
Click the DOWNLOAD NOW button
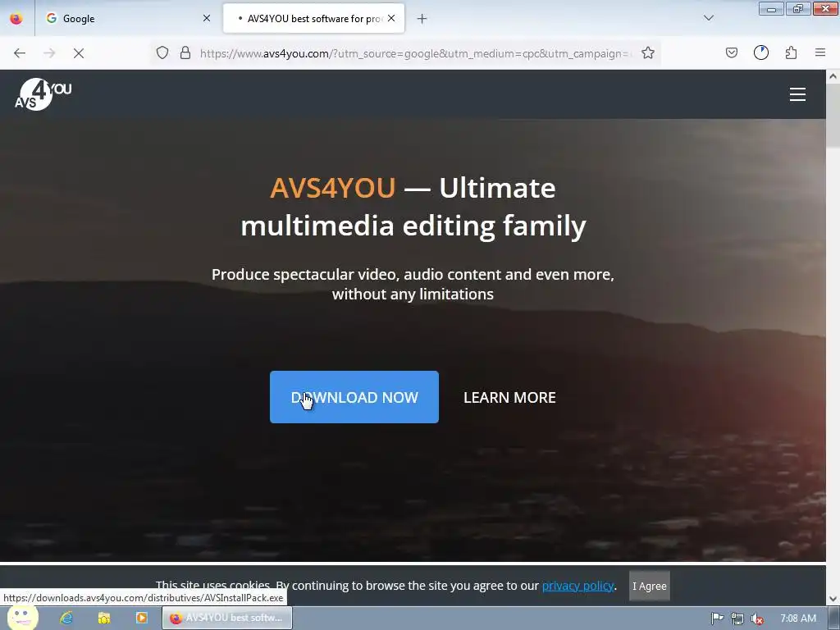pyautogui.click(x=354, y=397)
